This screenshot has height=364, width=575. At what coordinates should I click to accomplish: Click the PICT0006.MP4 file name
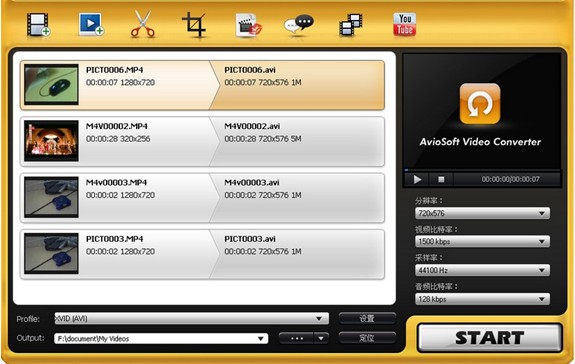click(114, 70)
